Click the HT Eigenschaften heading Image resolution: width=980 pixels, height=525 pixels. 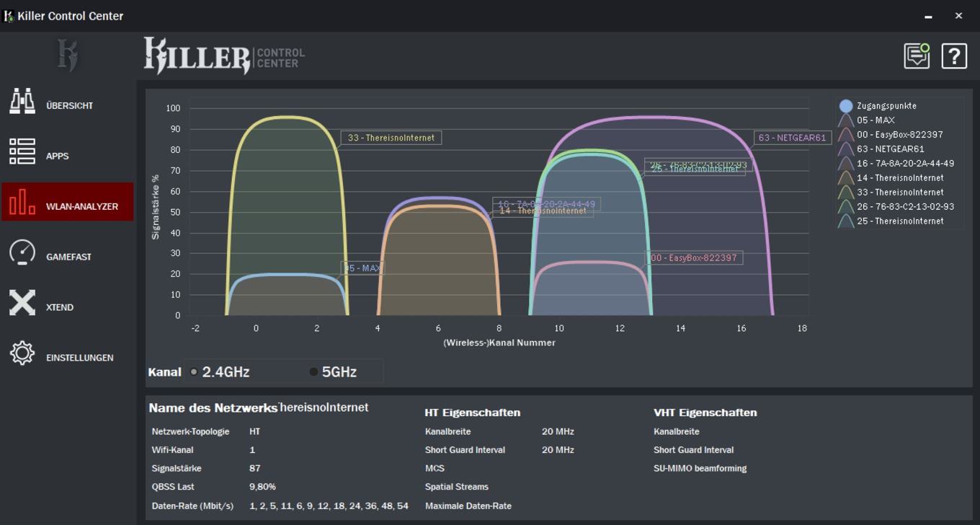coord(473,412)
